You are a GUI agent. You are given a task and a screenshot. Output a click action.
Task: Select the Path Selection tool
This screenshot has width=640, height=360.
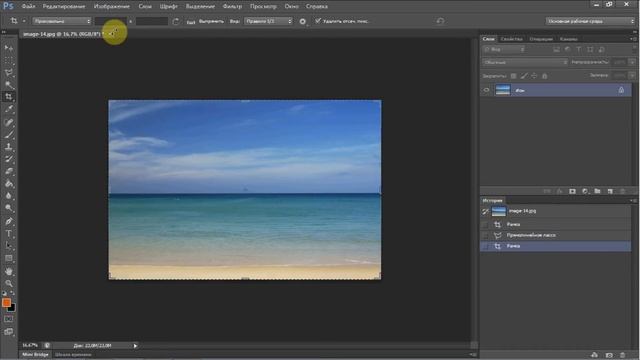point(9,246)
